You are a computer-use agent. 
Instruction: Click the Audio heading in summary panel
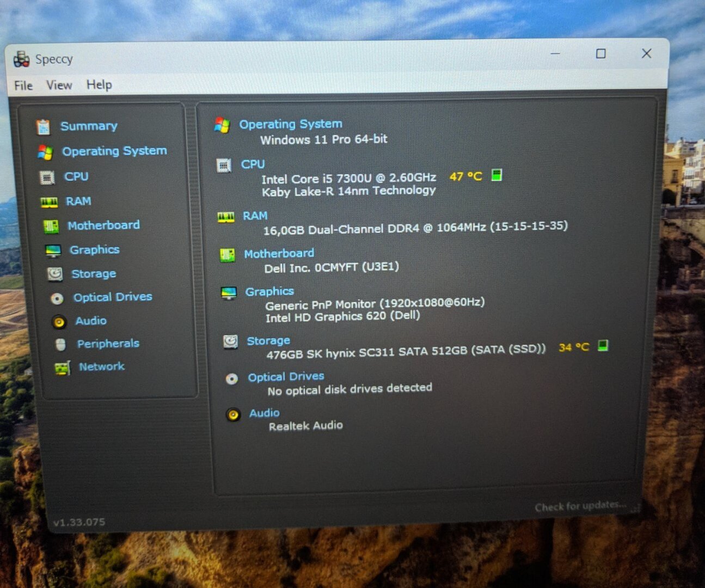[x=264, y=413]
